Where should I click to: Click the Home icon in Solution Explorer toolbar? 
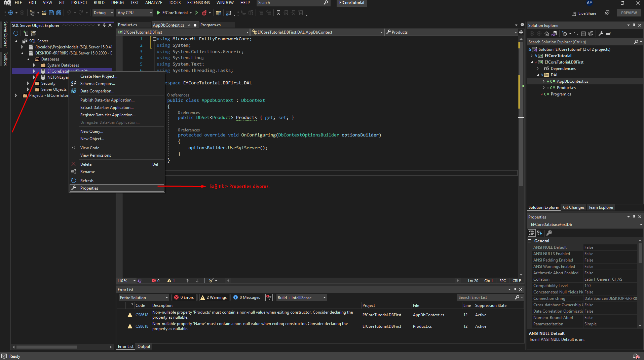tap(547, 34)
